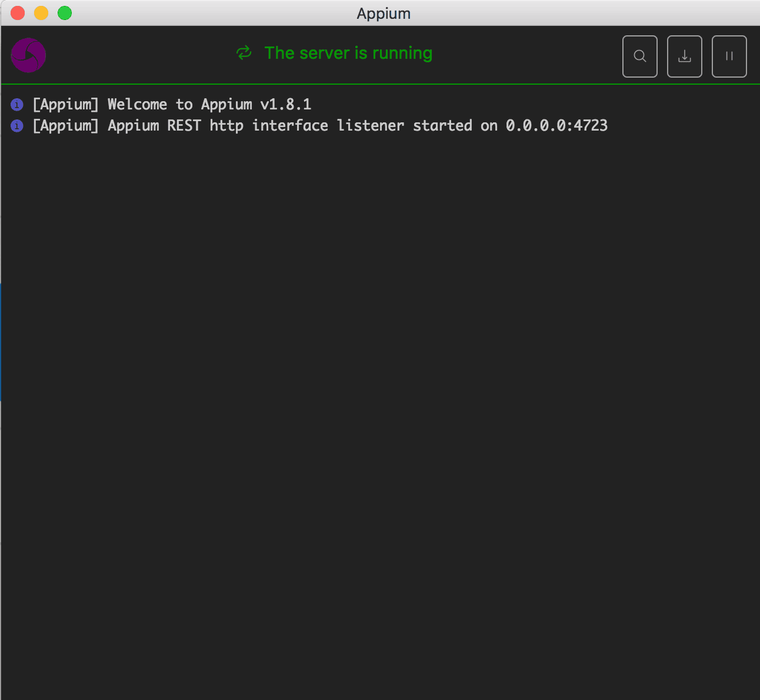The height and width of the screenshot is (700, 760).
Task: Close the Appium window
Action: 18,13
